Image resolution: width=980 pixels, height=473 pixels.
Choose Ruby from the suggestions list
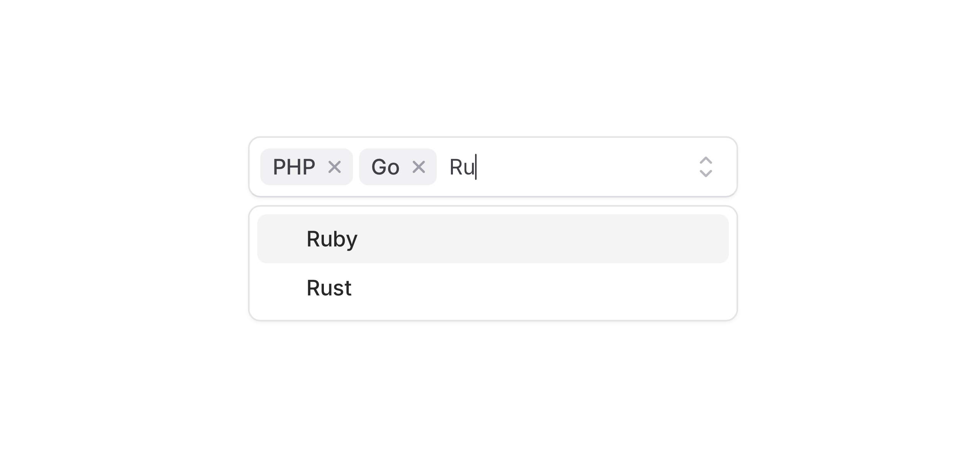(332, 239)
